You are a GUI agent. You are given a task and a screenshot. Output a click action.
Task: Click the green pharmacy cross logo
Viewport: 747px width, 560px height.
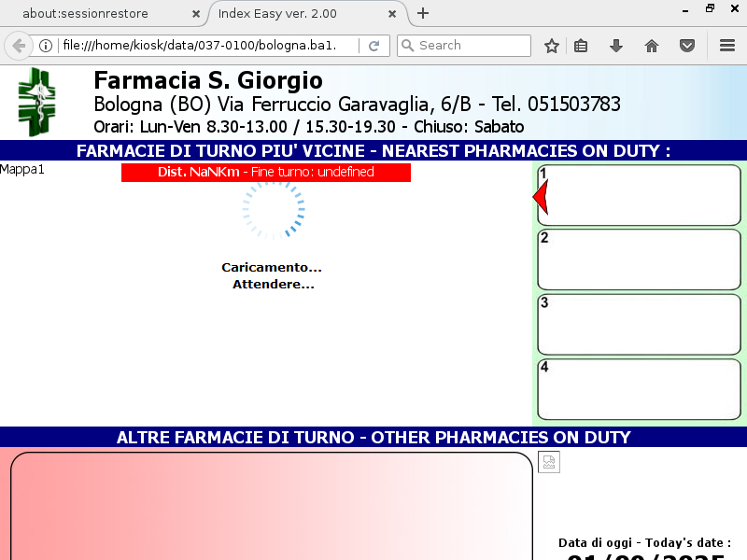click(36, 102)
